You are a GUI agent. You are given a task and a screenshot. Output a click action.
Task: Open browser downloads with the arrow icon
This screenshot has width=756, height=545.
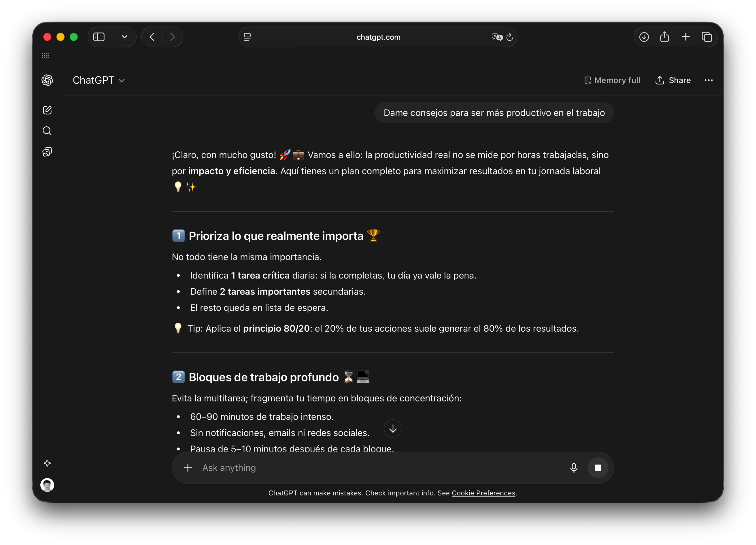tap(644, 37)
